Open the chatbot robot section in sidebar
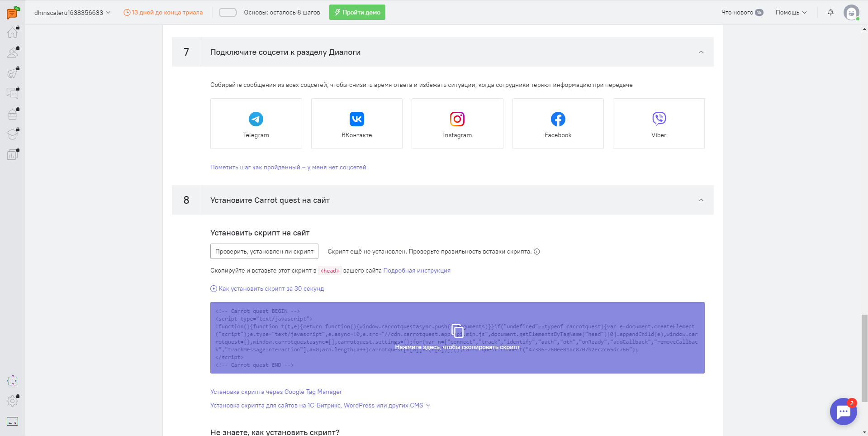Viewport: 868px width, 436px height. (x=13, y=114)
